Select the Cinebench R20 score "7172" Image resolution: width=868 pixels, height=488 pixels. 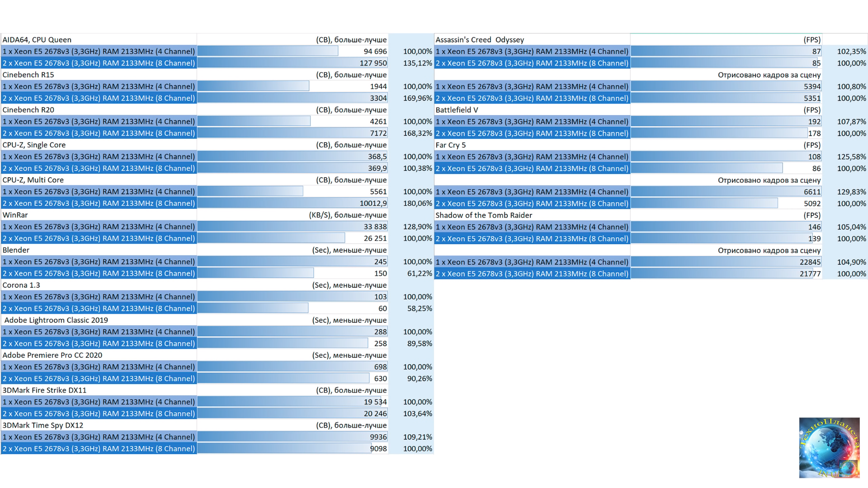(378, 133)
